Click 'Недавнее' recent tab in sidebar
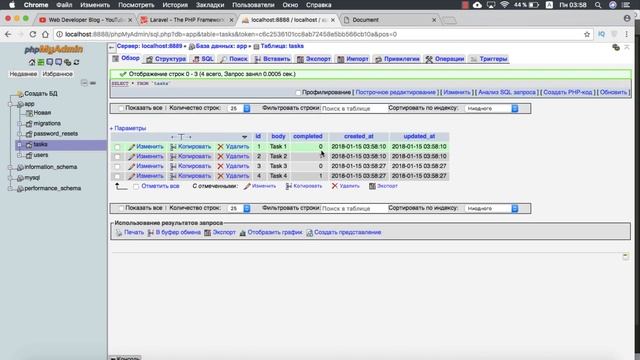Viewport: 640px width, 360px height. 23,74
